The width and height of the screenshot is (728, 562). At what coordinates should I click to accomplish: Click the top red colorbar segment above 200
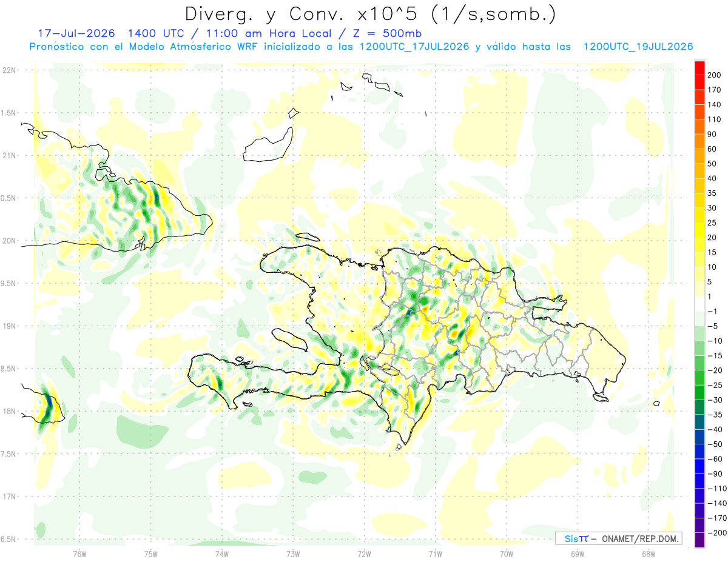(x=699, y=68)
